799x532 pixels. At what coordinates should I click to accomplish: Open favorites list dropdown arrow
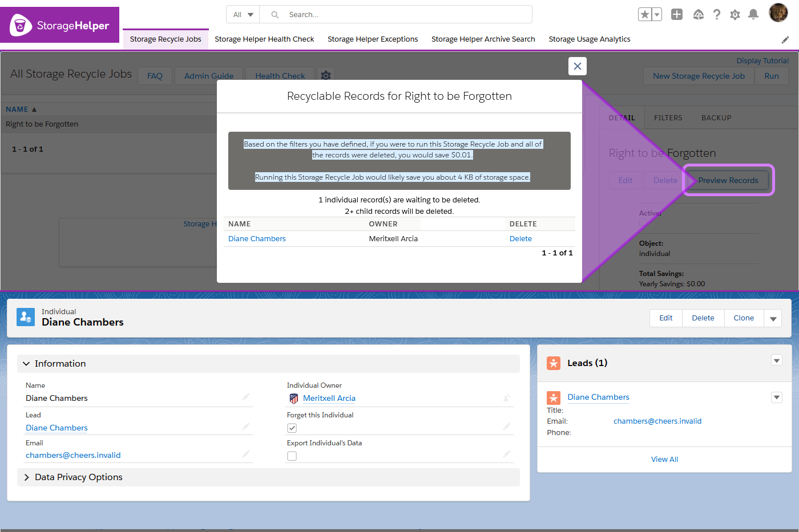[657, 15]
